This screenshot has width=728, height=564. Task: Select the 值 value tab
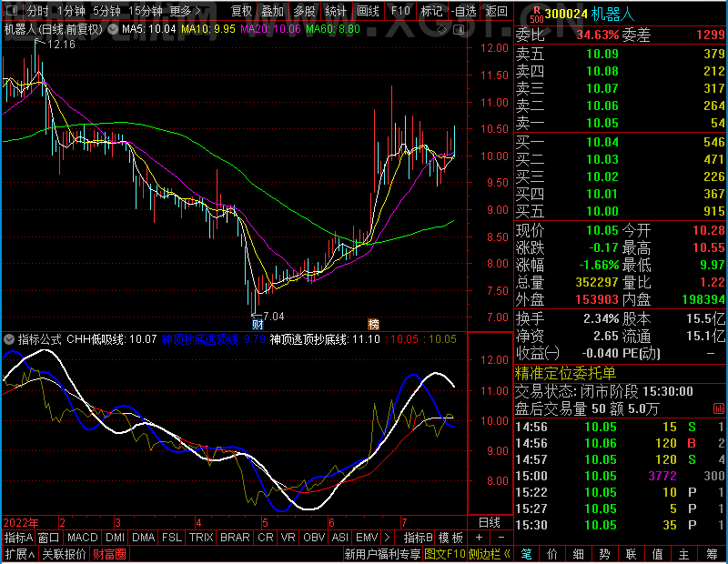(657, 554)
